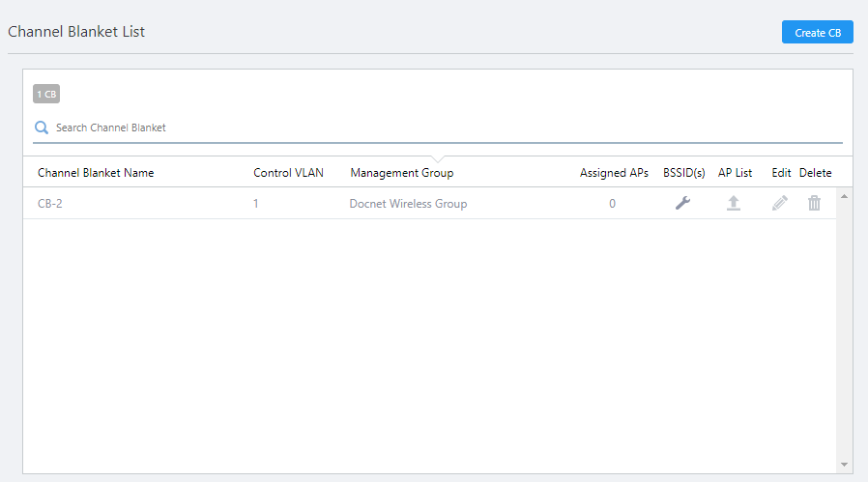Click the Channel Blanket List heading
Screen dimensions: 868x482
click(76, 31)
